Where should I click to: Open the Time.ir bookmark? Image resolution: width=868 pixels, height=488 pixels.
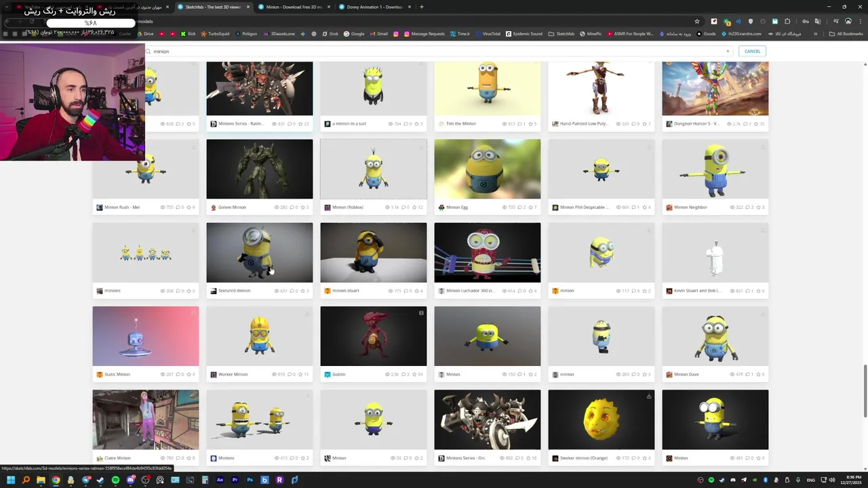click(460, 34)
